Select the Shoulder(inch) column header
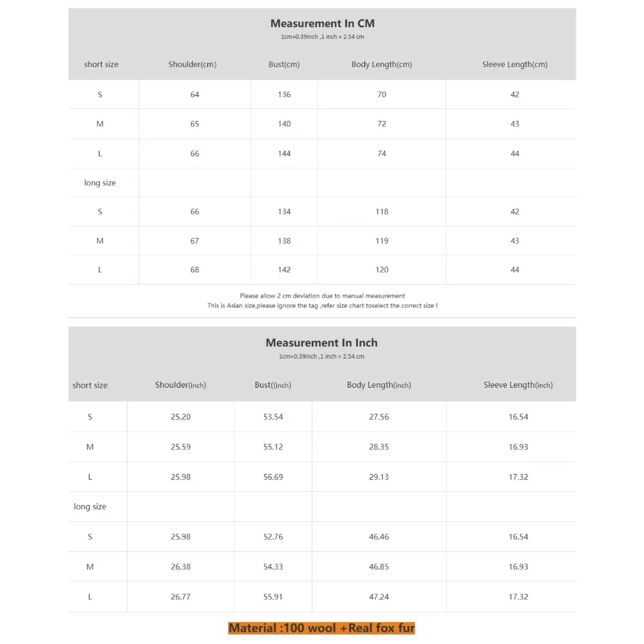Screen dimensions: 644x644 tap(181, 385)
